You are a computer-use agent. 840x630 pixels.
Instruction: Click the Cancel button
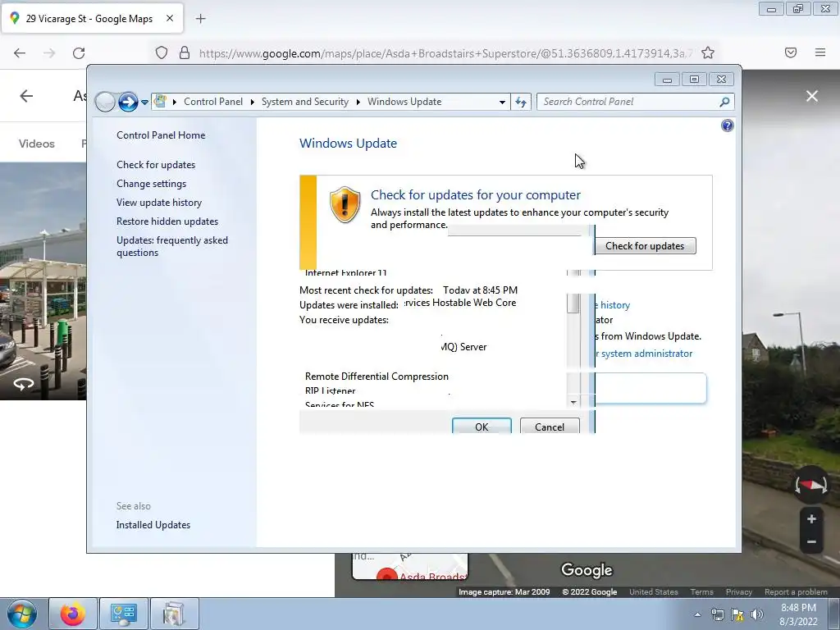coord(550,427)
